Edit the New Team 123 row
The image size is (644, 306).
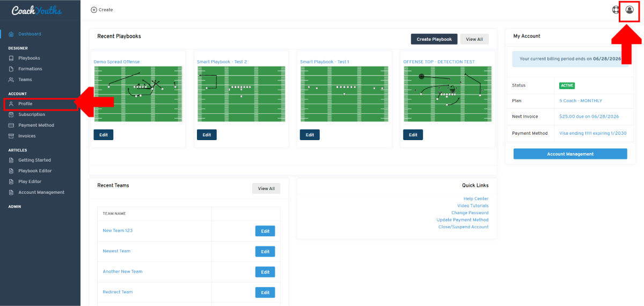tap(265, 231)
